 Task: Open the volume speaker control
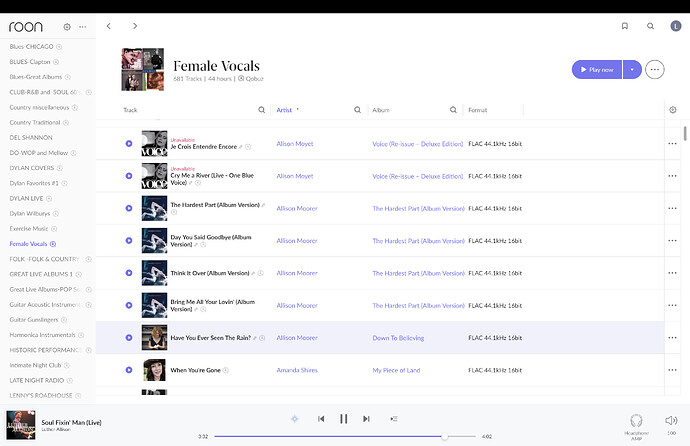point(671,421)
